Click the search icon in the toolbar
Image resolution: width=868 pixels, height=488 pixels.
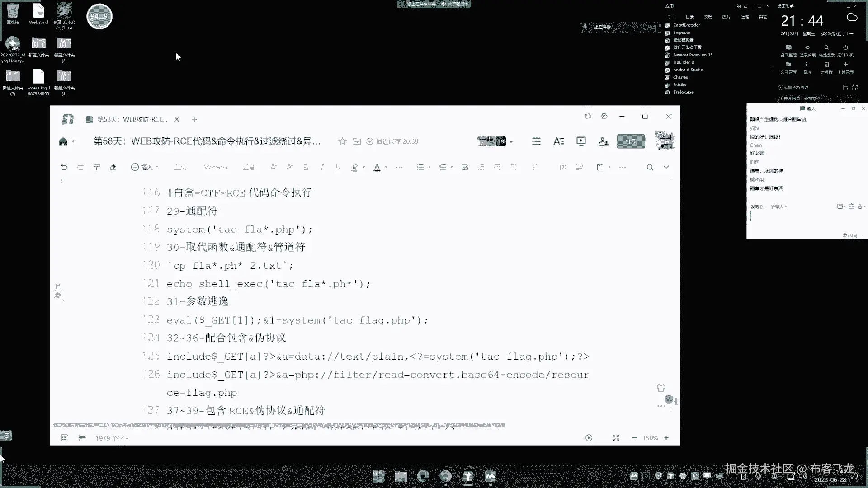click(650, 167)
